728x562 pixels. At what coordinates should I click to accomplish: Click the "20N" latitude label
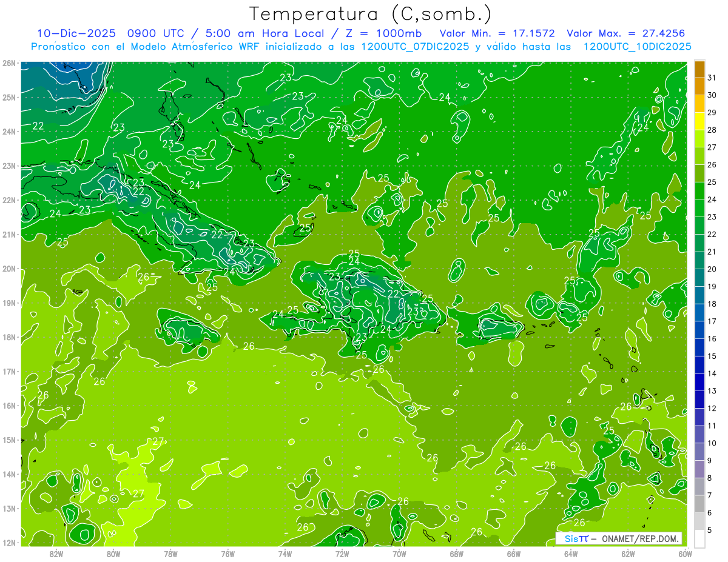click(x=8, y=269)
